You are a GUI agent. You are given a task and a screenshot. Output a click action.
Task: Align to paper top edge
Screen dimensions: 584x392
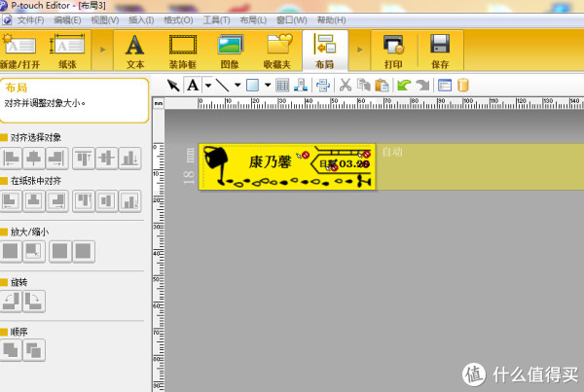tap(84, 201)
